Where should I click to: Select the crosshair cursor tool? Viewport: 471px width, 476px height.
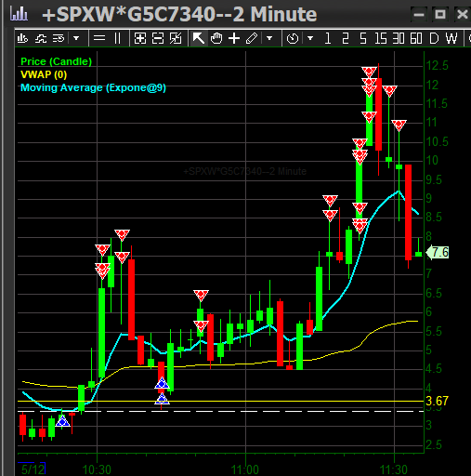234,39
